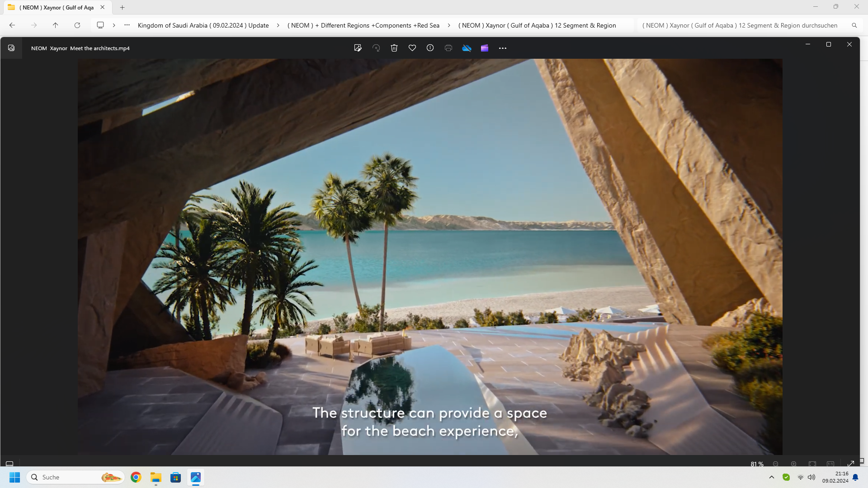Expand chevron after the monitor icon
The height and width of the screenshot is (488, 868).
114,25
